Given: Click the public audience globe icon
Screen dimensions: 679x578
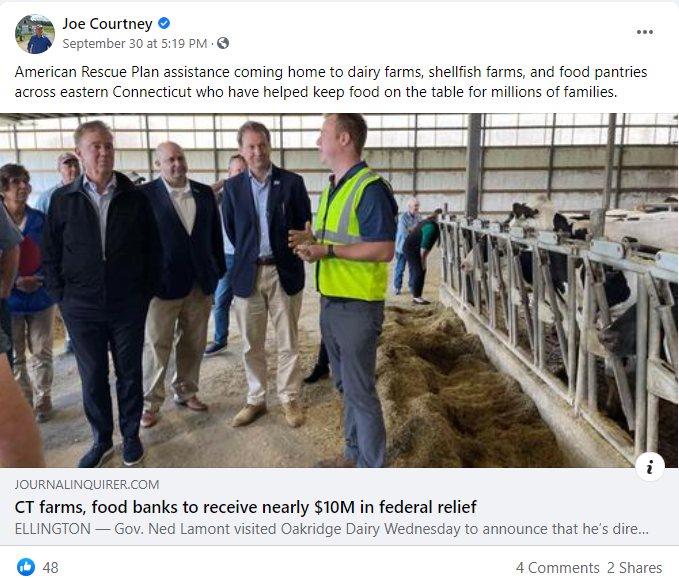Looking at the screenshot, I should pos(223,43).
